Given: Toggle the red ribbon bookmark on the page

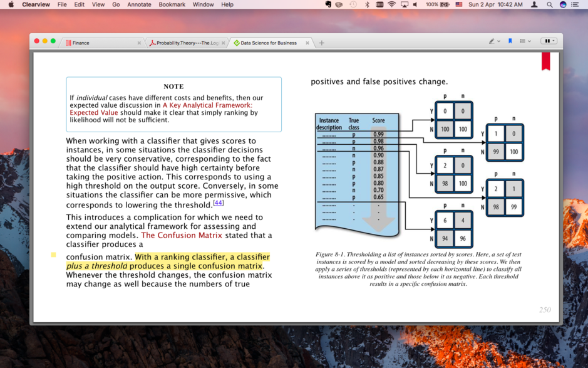Looking at the screenshot, I should [546, 60].
